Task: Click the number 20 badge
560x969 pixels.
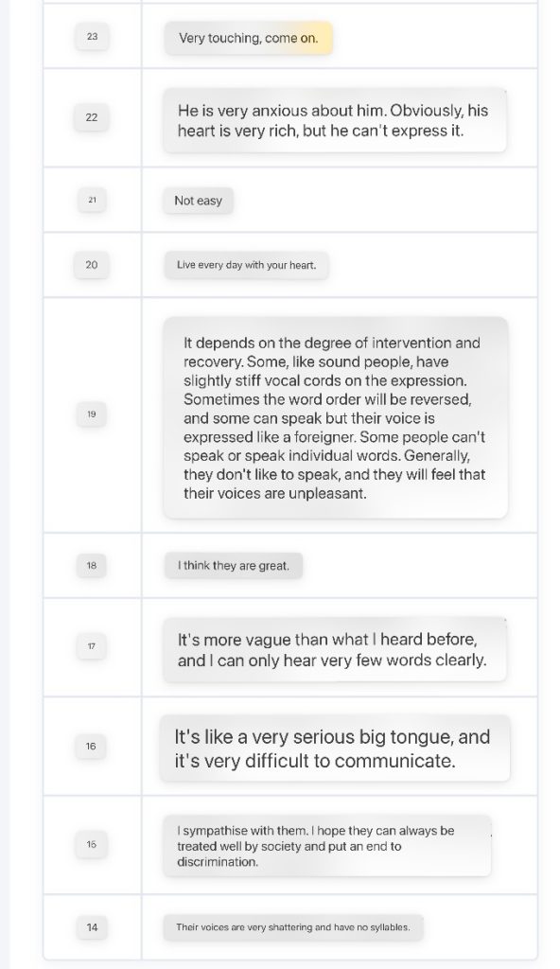Action: [x=92, y=265]
